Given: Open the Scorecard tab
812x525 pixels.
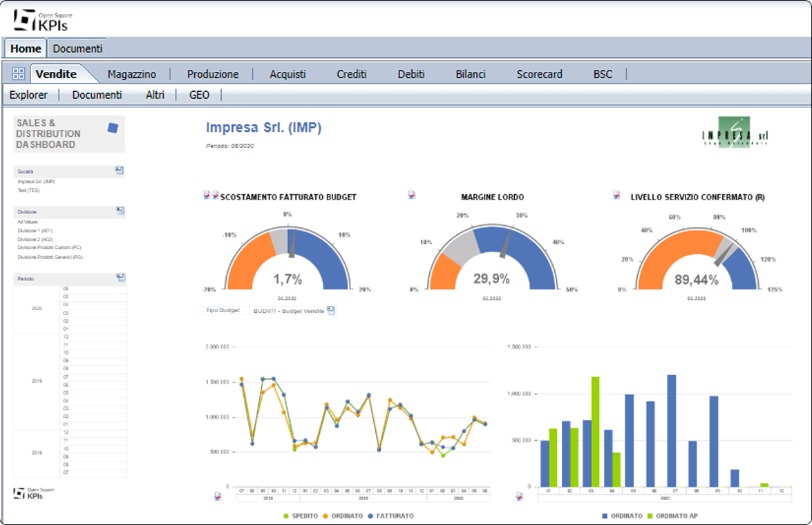Looking at the screenshot, I should tap(539, 74).
